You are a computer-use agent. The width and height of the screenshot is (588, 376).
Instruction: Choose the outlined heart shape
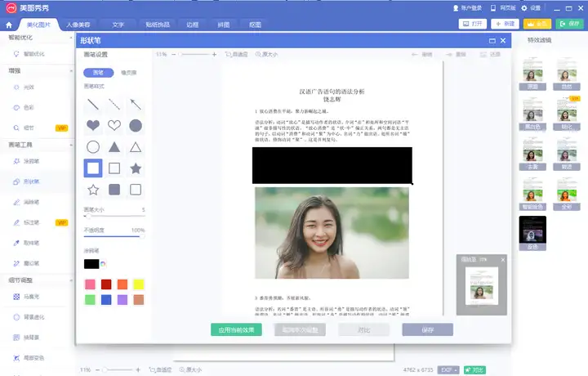click(114, 125)
